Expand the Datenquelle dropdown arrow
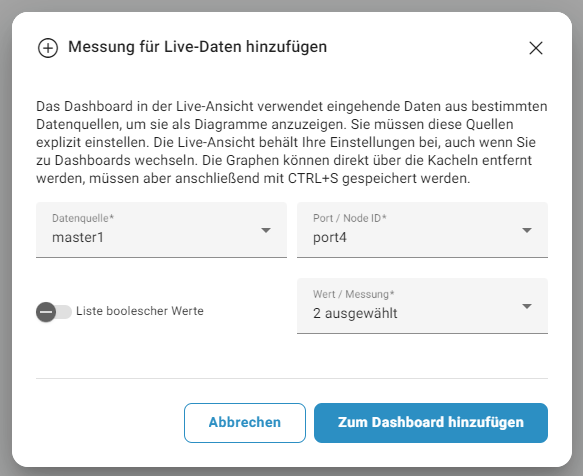583x476 pixels. pyautogui.click(x=265, y=230)
